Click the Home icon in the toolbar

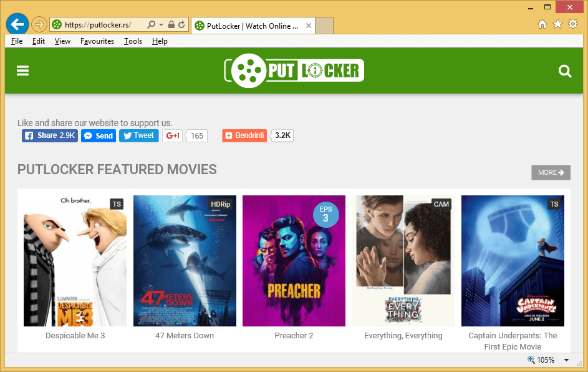(x=542, y=23)
